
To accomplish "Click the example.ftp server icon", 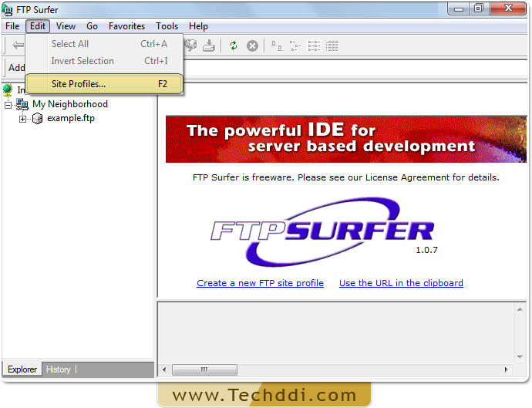I will tap(37, 119).
